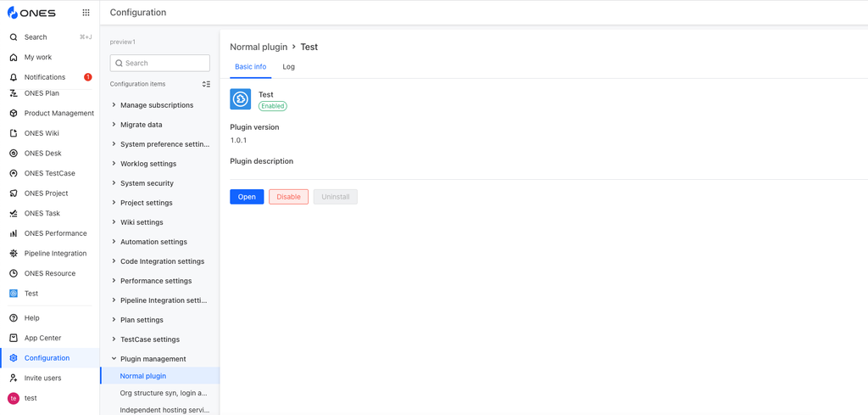Click the Pipeline Integration icon

14,253
